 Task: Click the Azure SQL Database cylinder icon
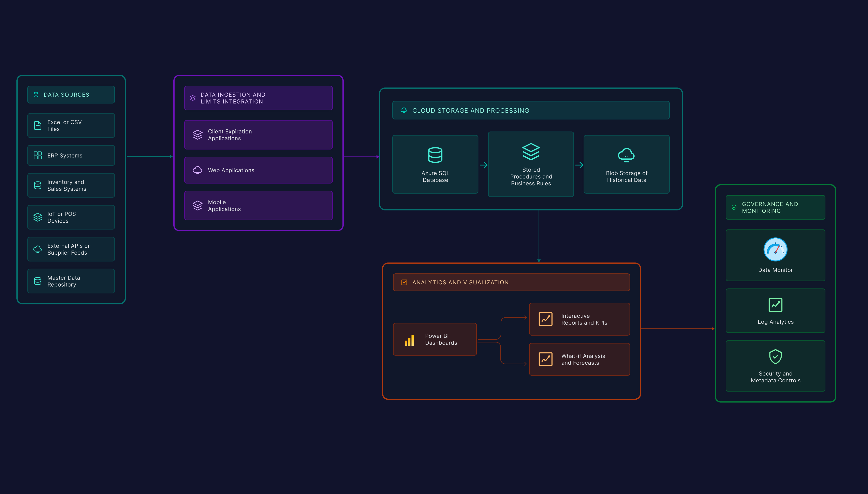(435, 155)
